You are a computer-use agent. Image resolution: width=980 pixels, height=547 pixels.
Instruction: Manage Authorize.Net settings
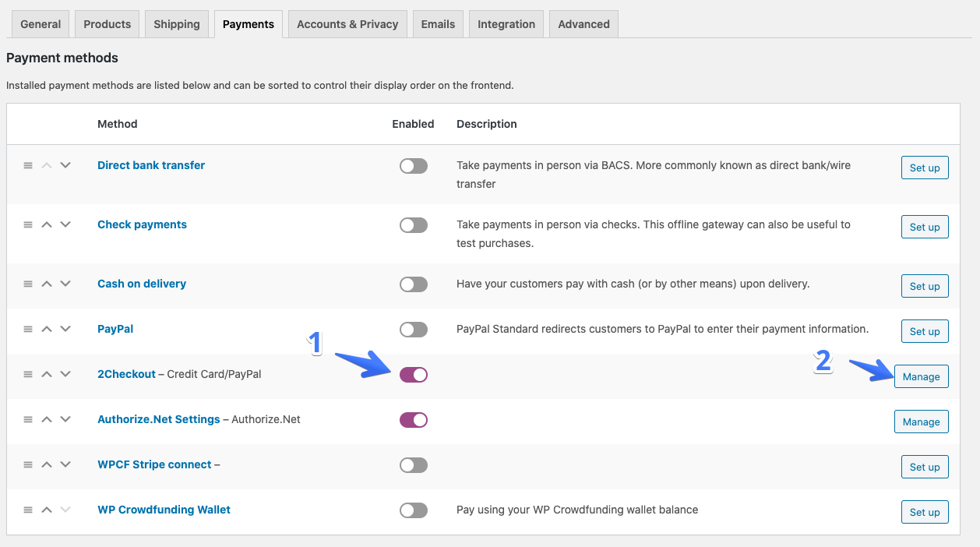click(x=922, y=422)
